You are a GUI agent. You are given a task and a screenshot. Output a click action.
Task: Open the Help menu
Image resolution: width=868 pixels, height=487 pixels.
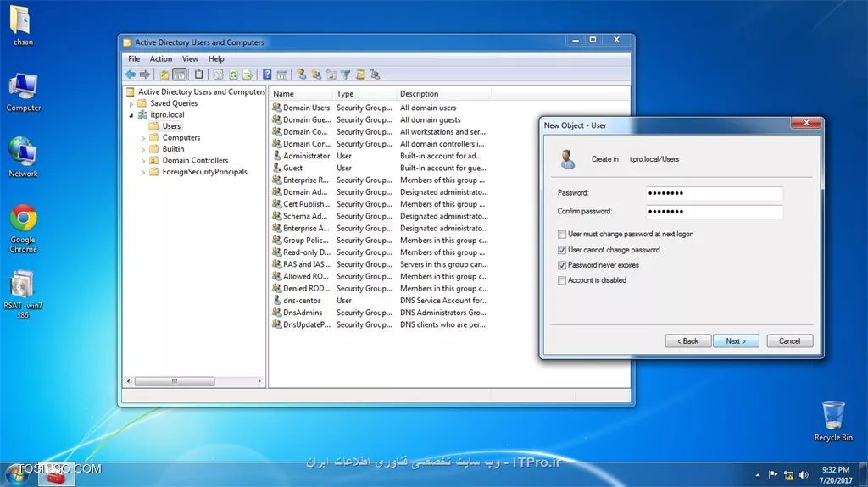click(216, 58)
